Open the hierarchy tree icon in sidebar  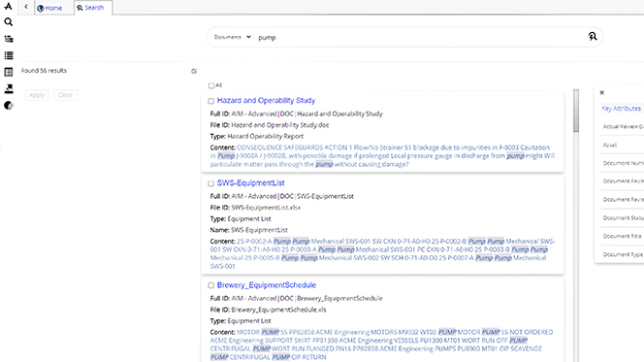[8, 39]
